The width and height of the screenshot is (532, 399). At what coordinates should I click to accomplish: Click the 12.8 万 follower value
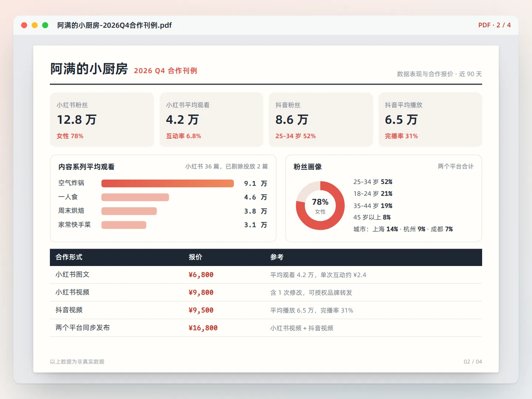pos(77,120)
